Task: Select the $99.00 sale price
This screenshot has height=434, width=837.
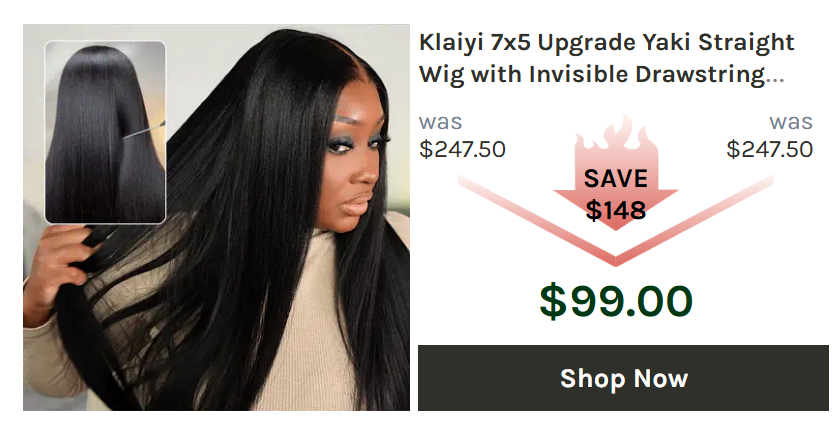Action: [616, 301]
